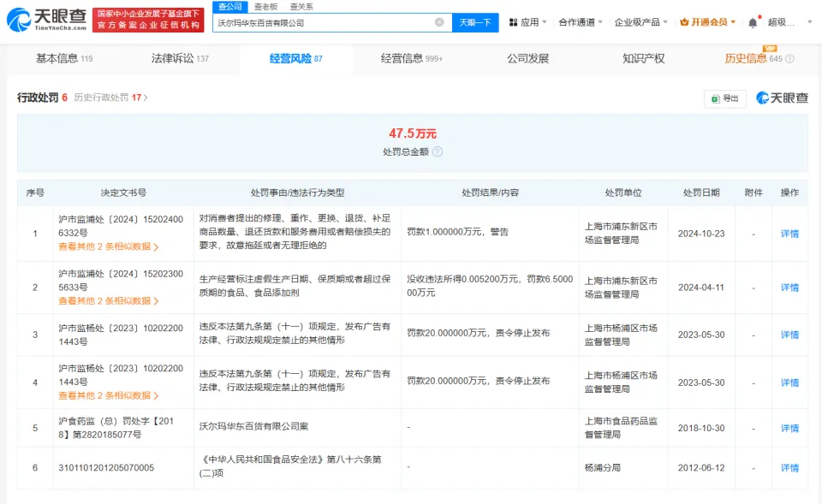The width and height of the screenshot is (822, 504).
Task: Open the 经营信息 tab
Action: (402, 58)
